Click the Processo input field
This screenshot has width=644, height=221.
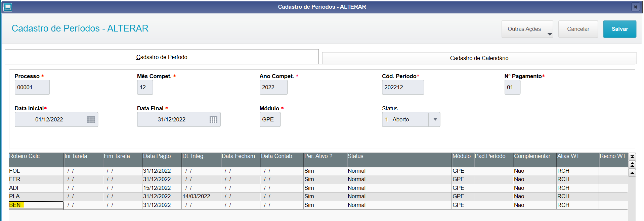click(x=32, y=88)
